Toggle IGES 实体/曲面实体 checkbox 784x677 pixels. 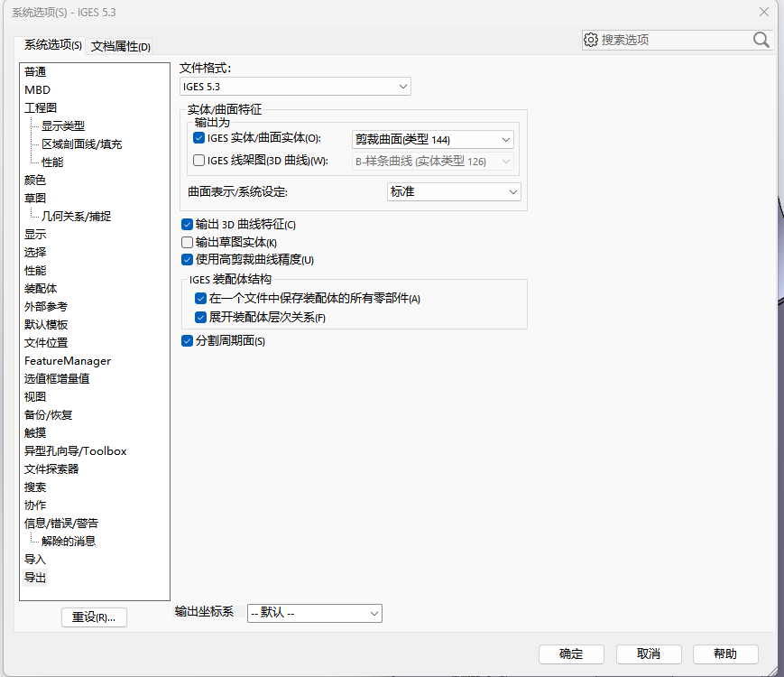pyautogui.click(x=198, y=137)
